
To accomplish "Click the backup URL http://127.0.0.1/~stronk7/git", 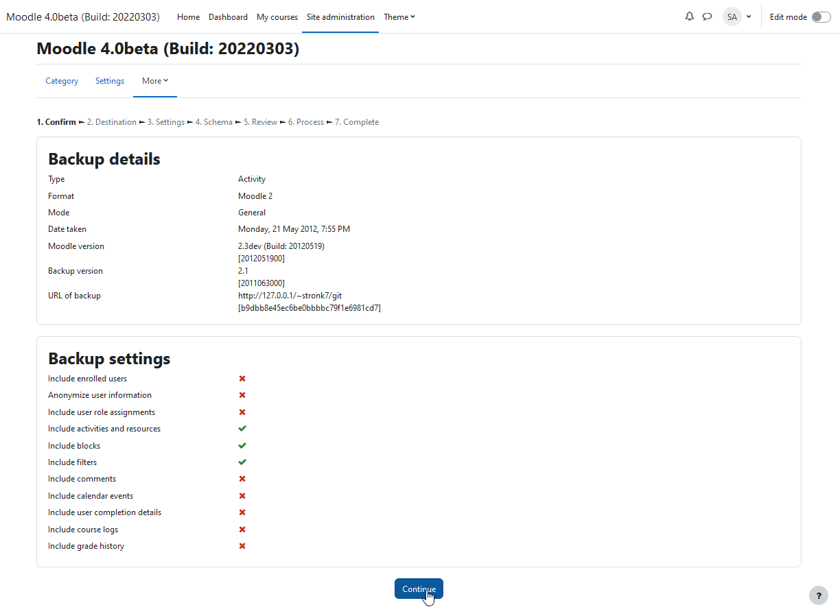I will pos(290,296).
